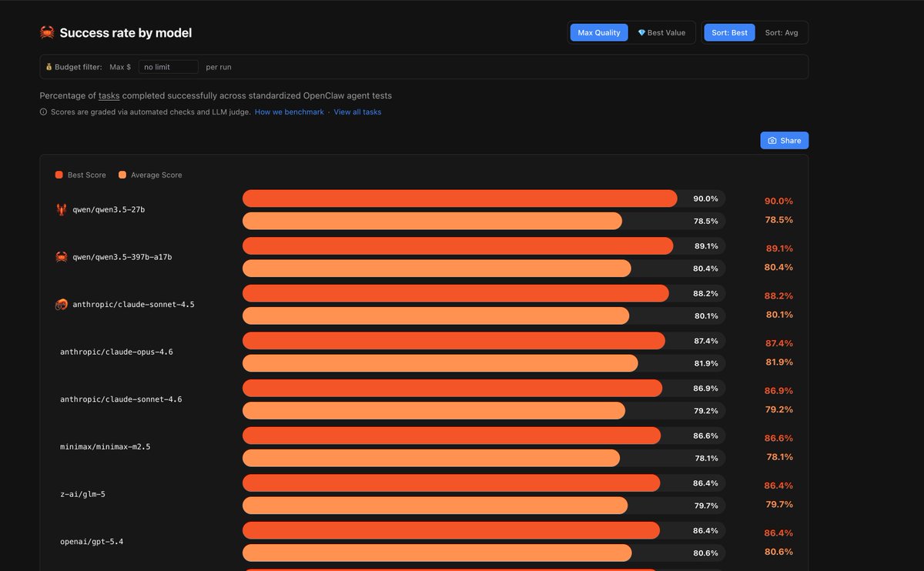Image resolution: width=924 pixels, height=571 pixels.
Task: Click the 88.2% best bar for claude-sonnet-4.5
Action: click(456, 293)
